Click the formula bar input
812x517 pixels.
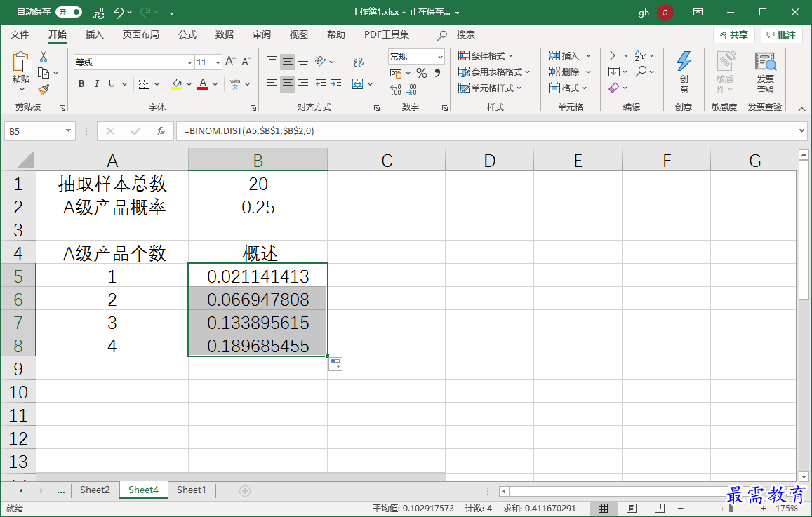point(486,131)
